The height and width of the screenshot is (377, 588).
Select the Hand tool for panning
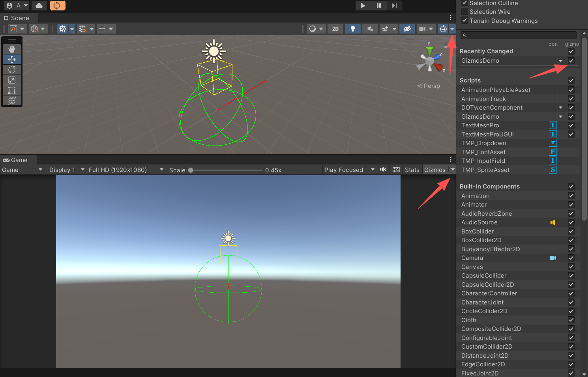pyautogui.click(x=11, y=49)
